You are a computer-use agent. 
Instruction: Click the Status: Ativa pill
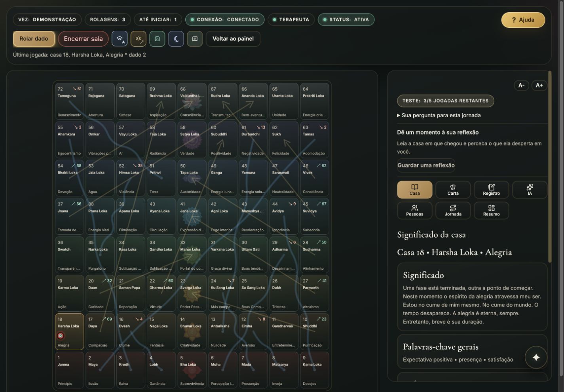pyautogui.click(x=346, y=19)
